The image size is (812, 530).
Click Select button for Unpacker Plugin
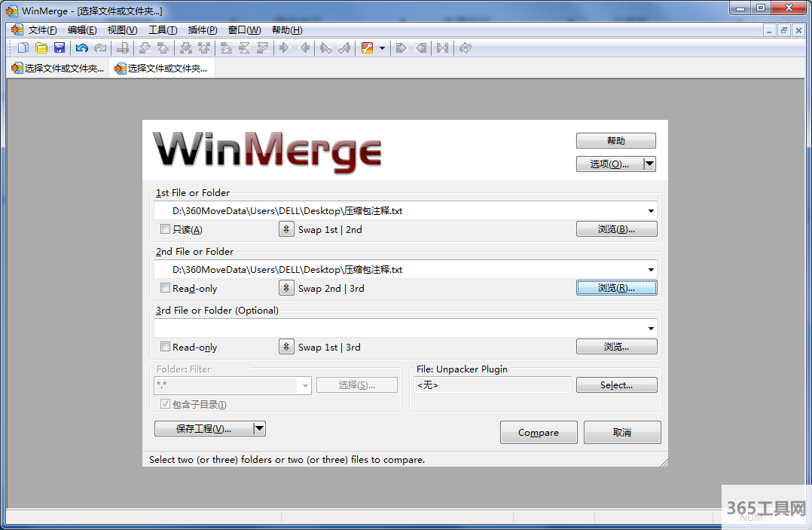point(616,385)
